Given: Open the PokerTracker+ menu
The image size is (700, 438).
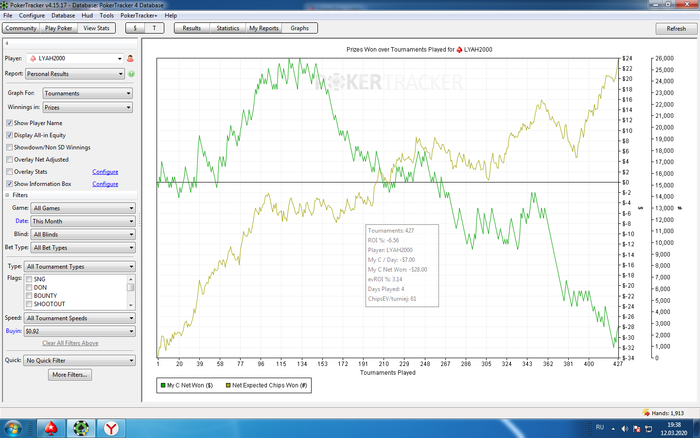Looking at the screenshot, I should coord(138,15).
